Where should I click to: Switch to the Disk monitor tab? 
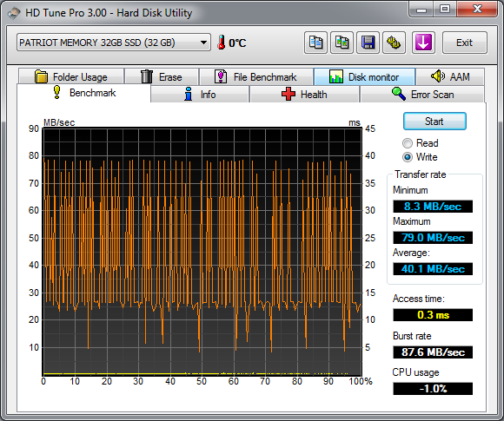click(364, 77)
